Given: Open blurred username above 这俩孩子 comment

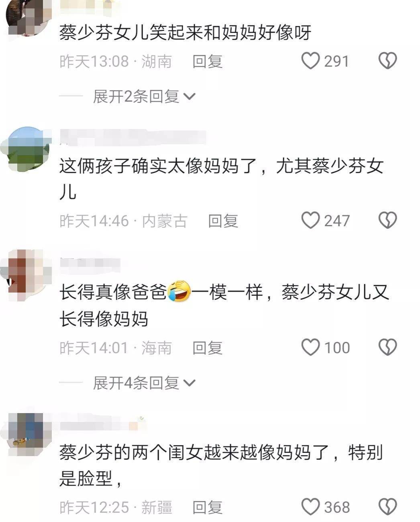Looking at the screenshot, I should [133, 137].
